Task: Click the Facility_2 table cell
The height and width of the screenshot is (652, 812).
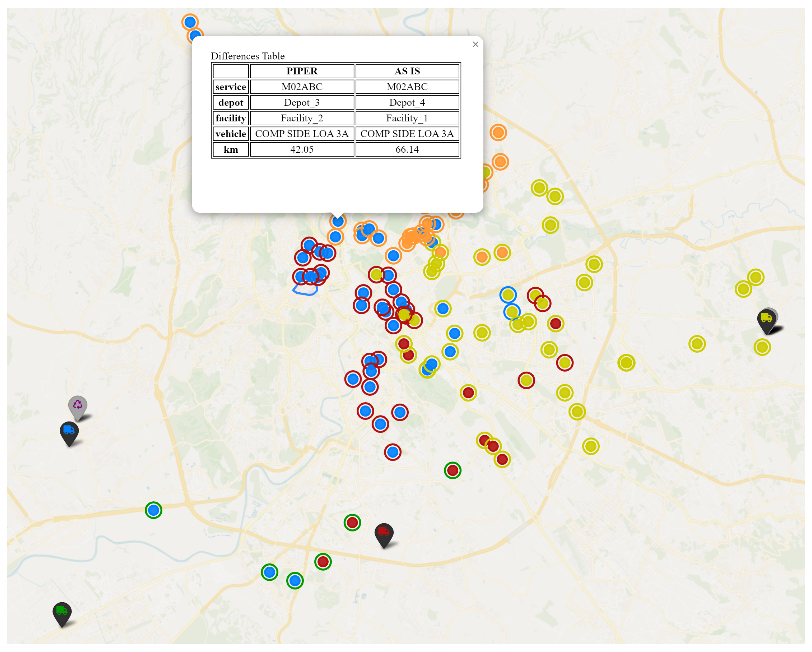Action: pyautogui.click(x=302, y=118)
